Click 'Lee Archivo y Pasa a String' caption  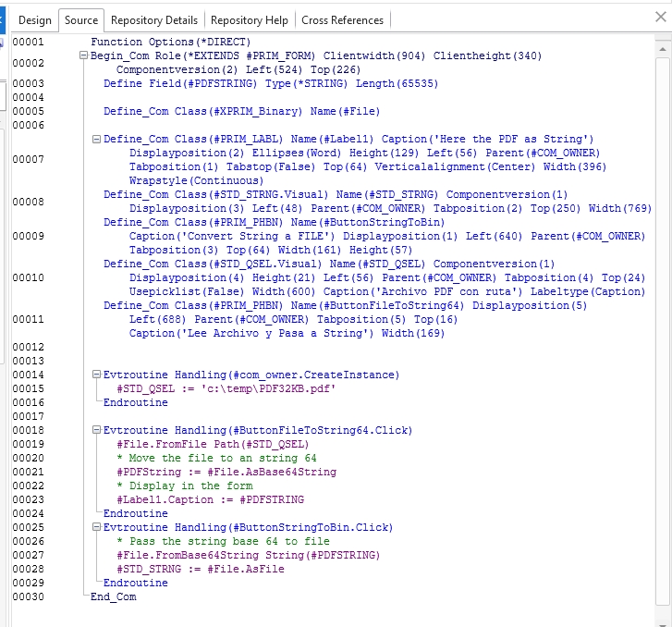click(275, 333)
